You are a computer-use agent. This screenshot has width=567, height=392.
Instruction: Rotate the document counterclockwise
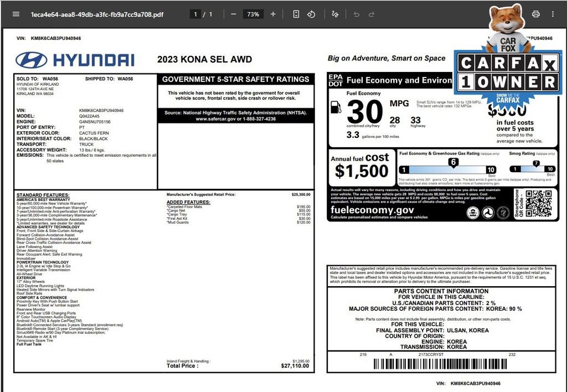pyautogui.click(x=311, y=14)
